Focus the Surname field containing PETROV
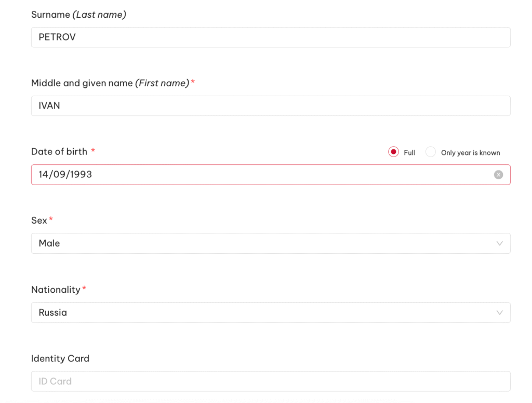The height and width of the screenshot is (403, 532). (x=270, y=37)
